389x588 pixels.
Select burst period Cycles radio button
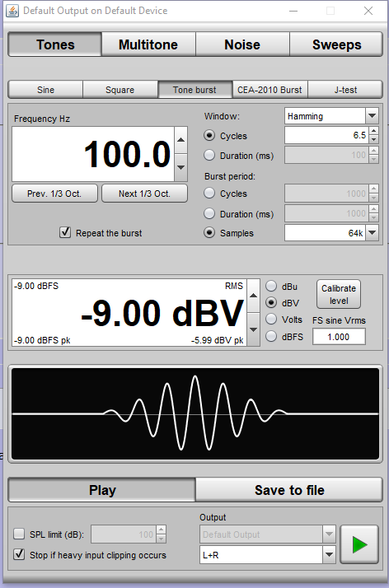209,194
